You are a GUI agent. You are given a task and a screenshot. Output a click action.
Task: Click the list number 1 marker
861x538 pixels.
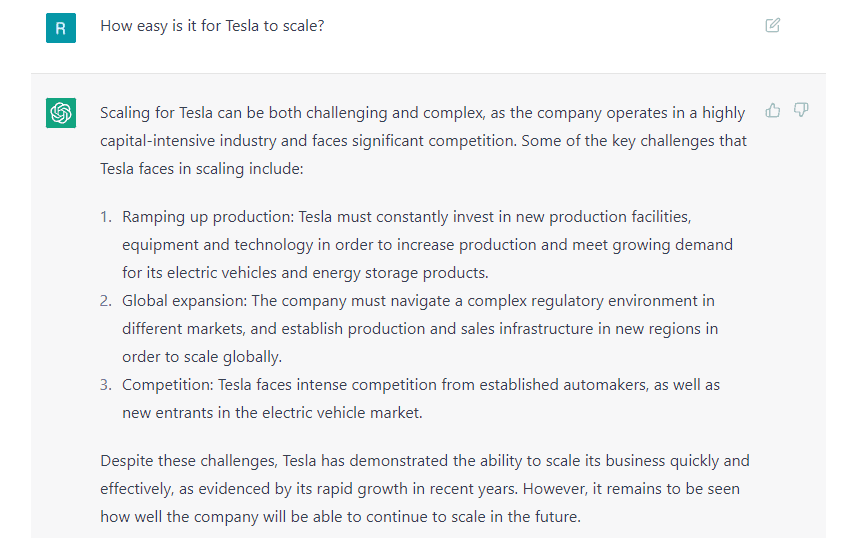(x=106, y=217)
